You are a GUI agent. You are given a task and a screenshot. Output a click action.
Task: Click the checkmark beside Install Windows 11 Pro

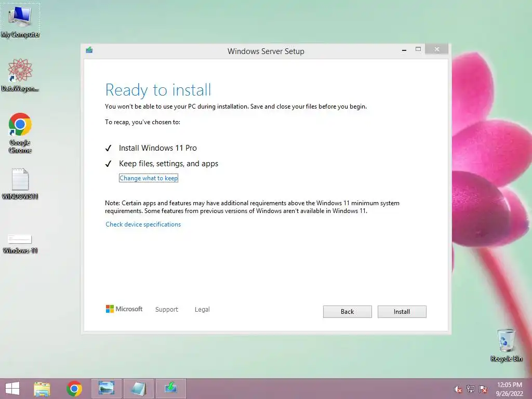tap(108, 148)
